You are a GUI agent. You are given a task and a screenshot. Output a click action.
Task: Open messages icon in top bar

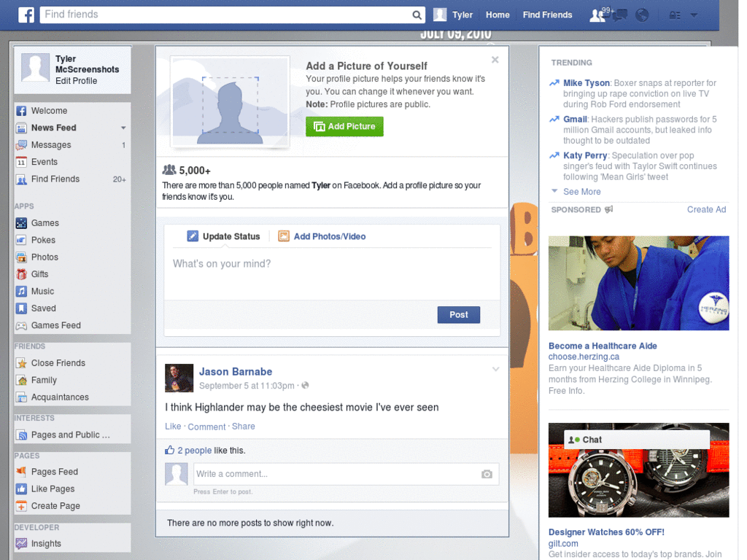tap(620, 15)
